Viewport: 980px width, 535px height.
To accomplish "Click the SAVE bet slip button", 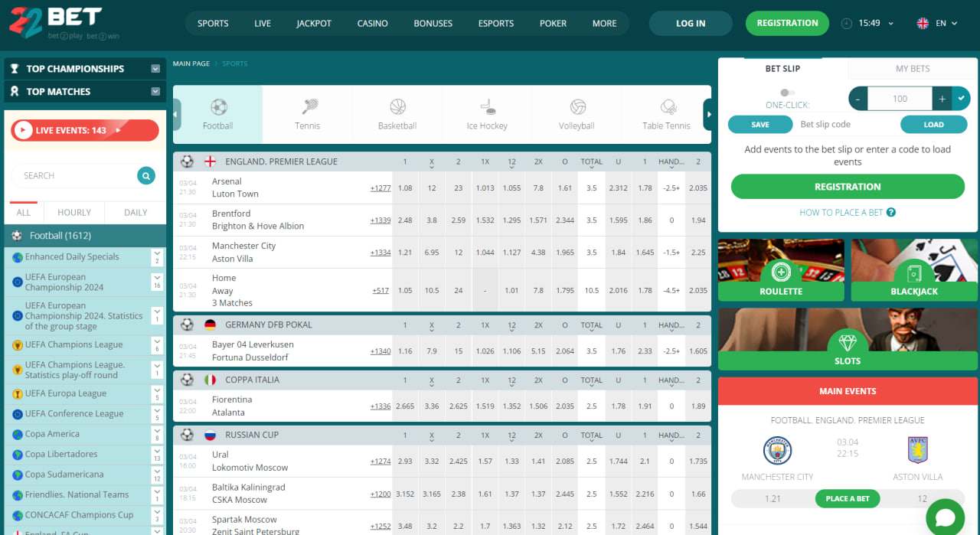I will point(760,125).
